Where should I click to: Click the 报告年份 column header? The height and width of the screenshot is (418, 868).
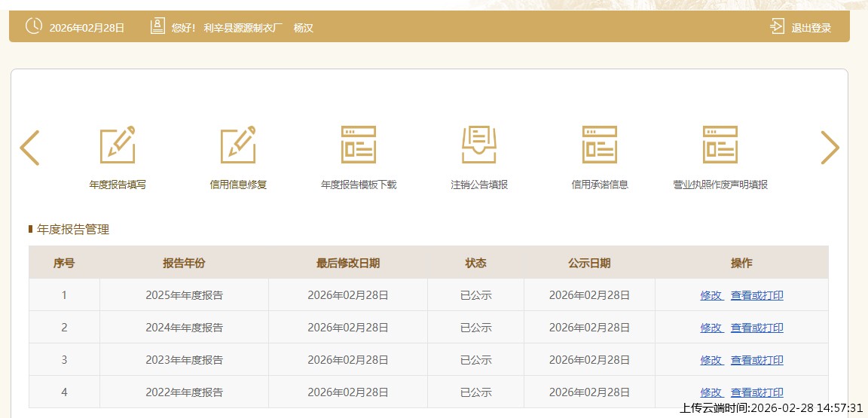click(x=184, y=263)
